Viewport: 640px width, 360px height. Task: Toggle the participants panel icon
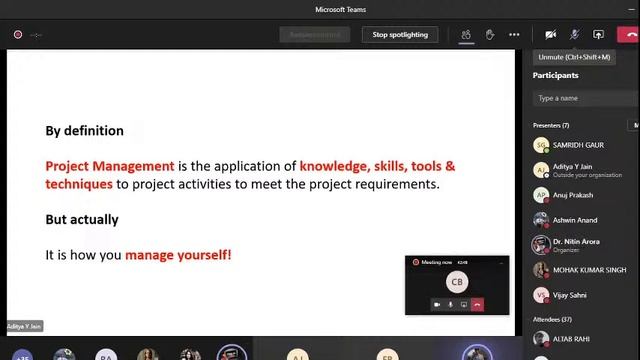tap(466, 35)
